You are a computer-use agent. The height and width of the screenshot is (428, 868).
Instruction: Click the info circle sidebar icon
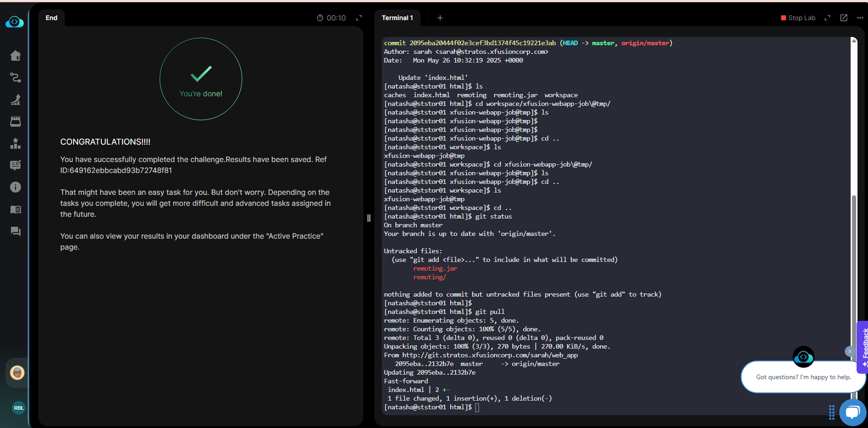(16, 187)
